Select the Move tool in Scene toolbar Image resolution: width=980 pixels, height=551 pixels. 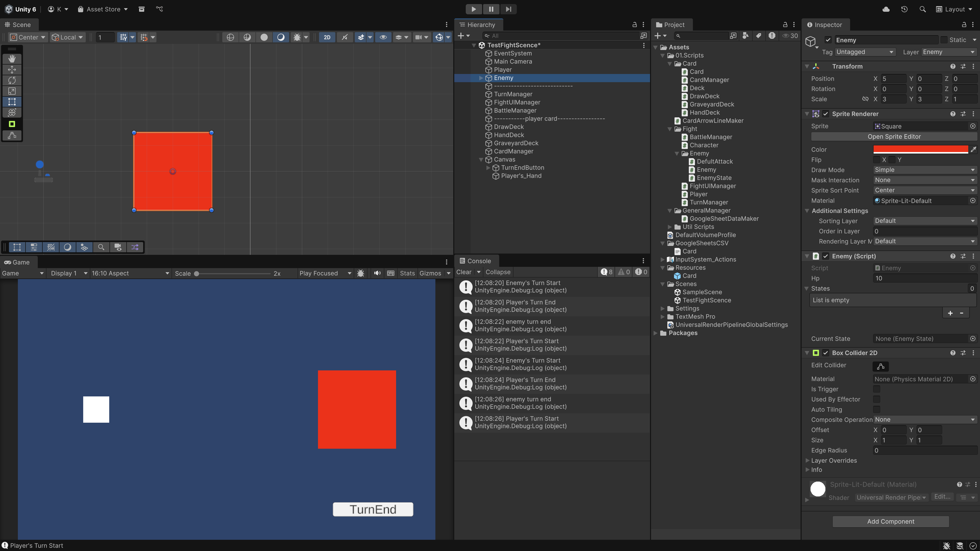12,70
